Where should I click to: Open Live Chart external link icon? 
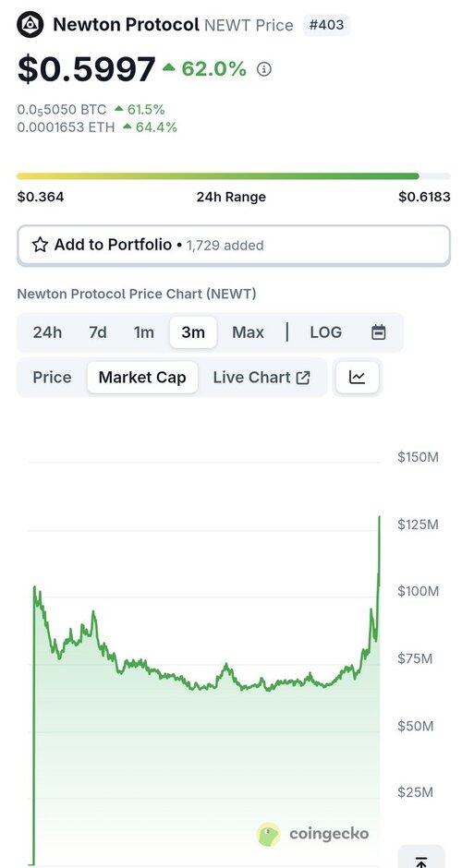pyautogui.click(x=303, y=378)
